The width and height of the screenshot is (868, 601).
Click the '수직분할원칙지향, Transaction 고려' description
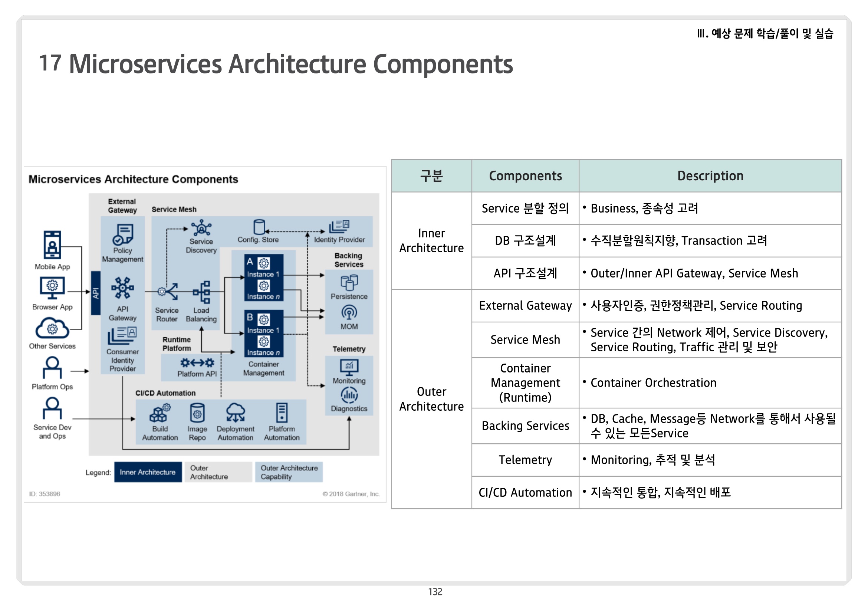(x=679, y=241)
